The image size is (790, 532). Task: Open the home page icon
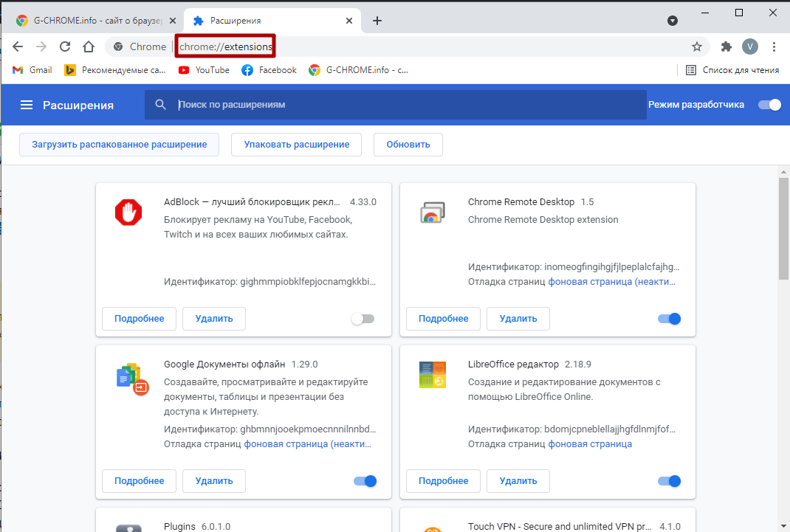pos(89,46)
